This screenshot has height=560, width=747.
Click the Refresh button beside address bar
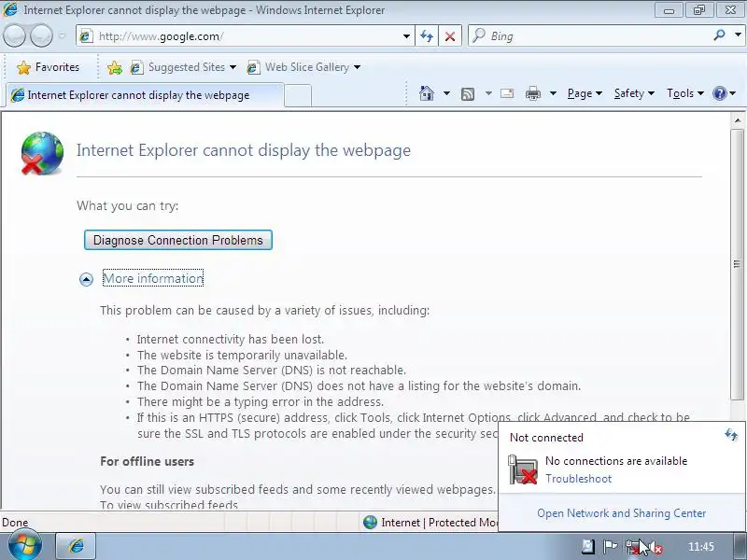pyautogui.click(x=427, y=36)
